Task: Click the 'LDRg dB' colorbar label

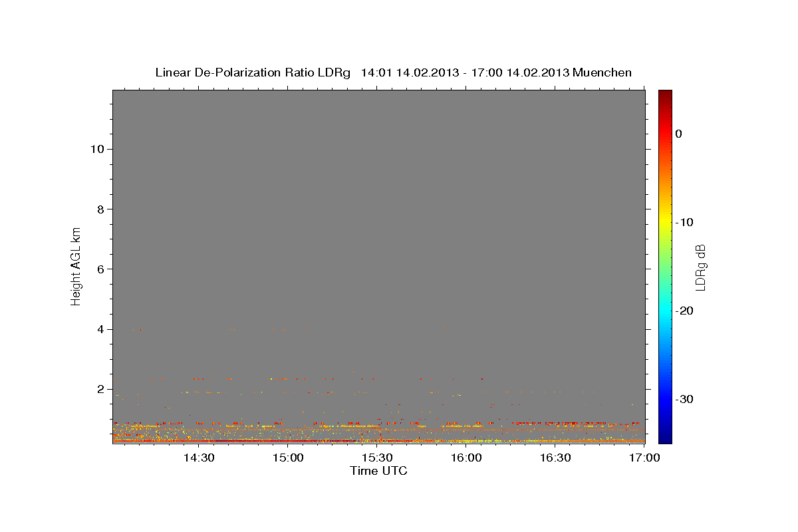Action: [x=700, y=267]
